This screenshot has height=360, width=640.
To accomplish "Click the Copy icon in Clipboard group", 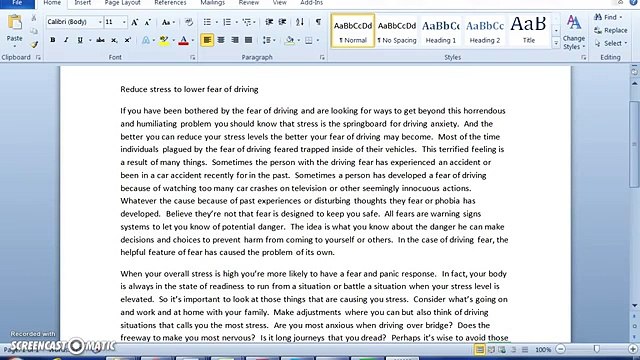I will point(34,31).
